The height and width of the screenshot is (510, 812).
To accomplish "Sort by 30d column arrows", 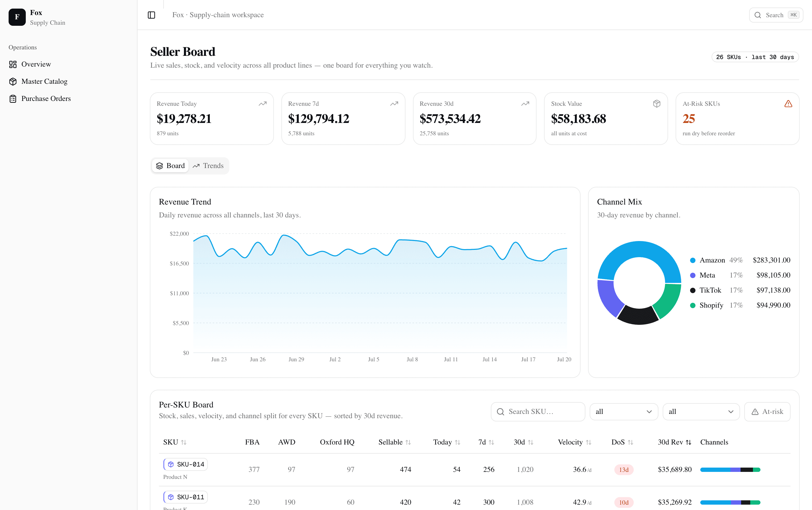I will pos(530,442).
